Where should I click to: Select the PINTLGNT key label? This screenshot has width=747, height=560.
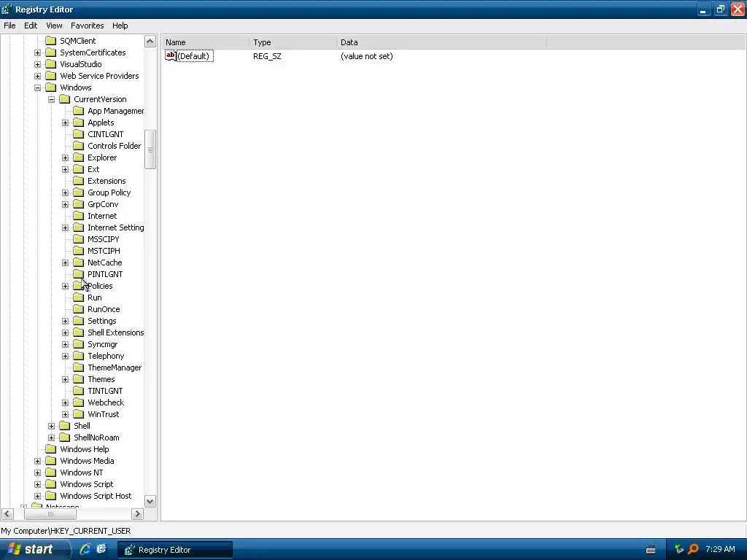(x=105, y=274)
